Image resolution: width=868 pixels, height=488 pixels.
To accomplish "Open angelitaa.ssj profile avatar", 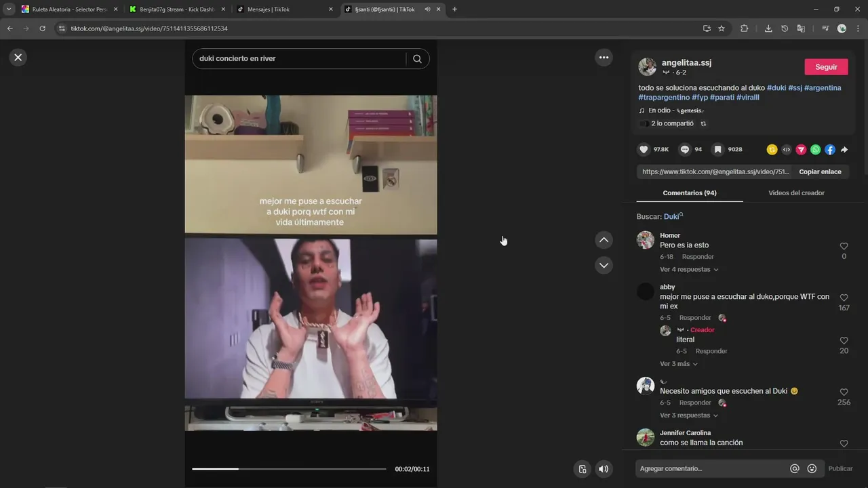I will pyautogui.click(x=648, y=66).
